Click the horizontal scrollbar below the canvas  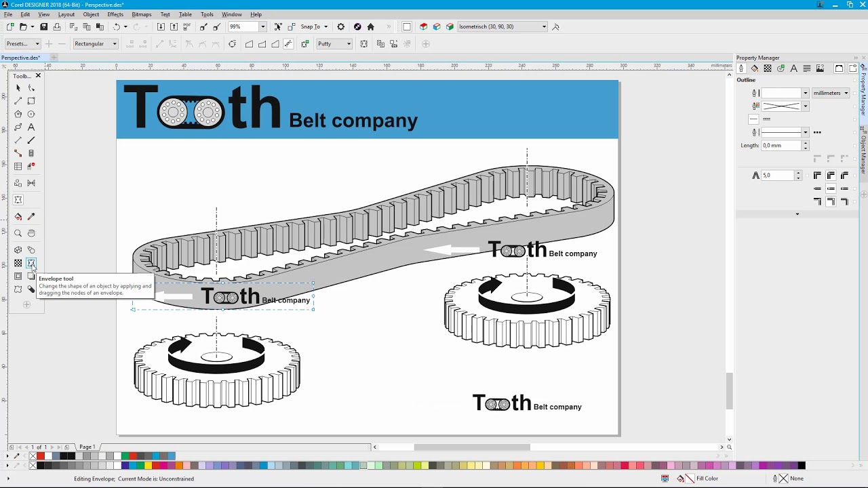tap(472, 447)
